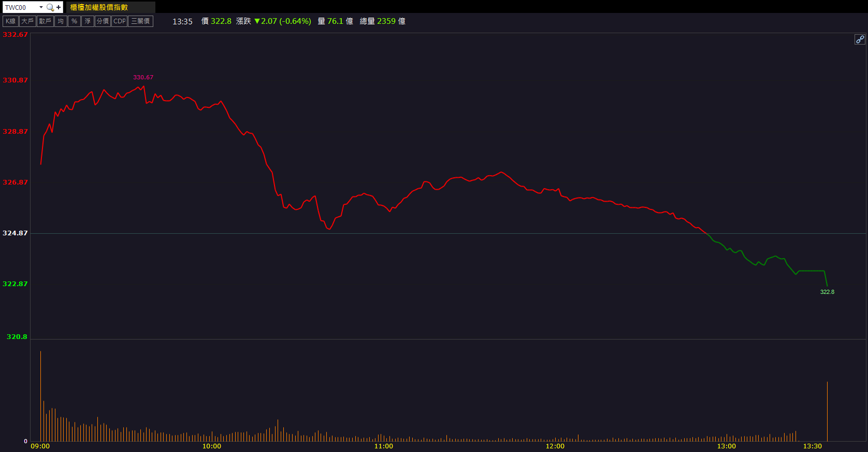The width and height of the screenshot is (868, 452).
Task: Click the 三關價 three-level price button
Action: click(140, 21)
